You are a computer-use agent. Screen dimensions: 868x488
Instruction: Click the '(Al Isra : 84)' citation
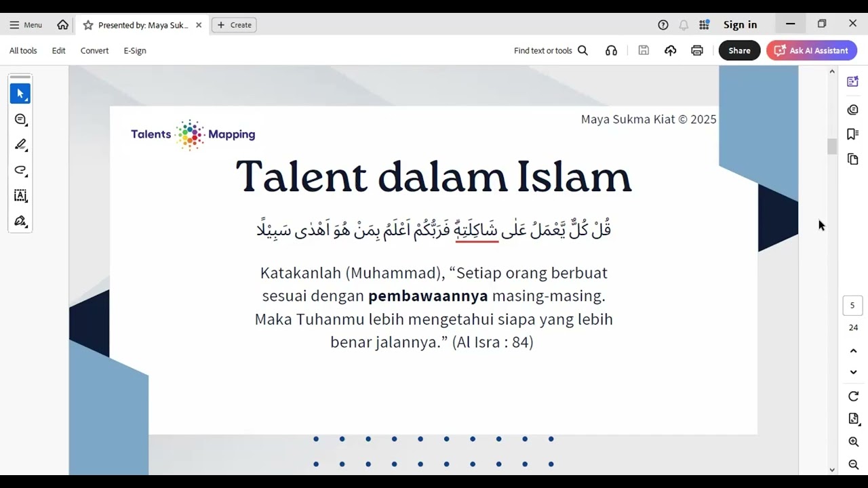[x=493, y=342]
